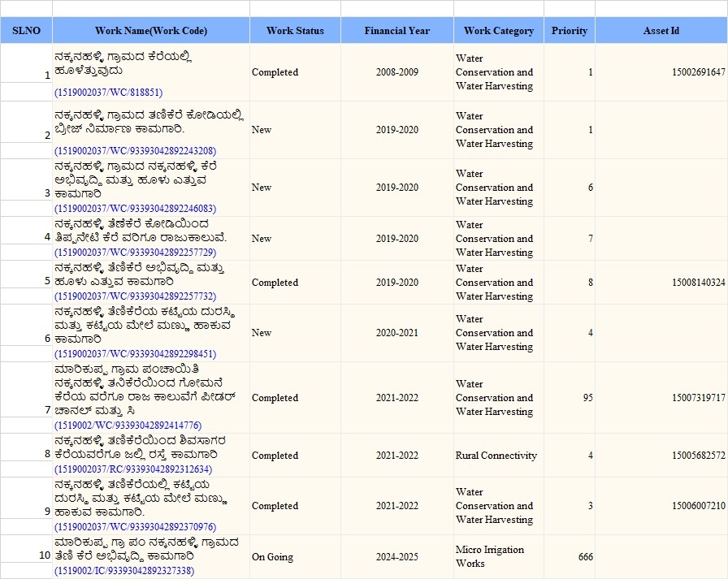Open work code 1519002037/WC/93393042892243208 link
The height and width of the screenshot is (579, 728).
coord(135,151)
